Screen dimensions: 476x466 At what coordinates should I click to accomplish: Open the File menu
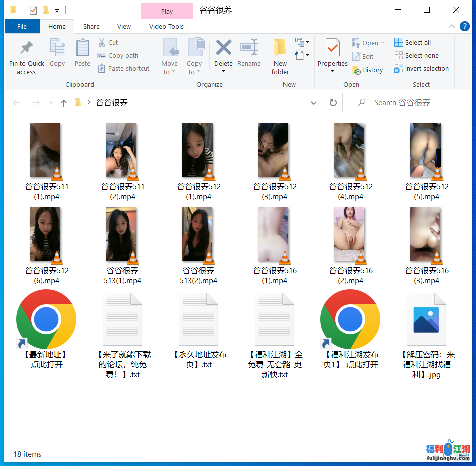click(22, 27)
